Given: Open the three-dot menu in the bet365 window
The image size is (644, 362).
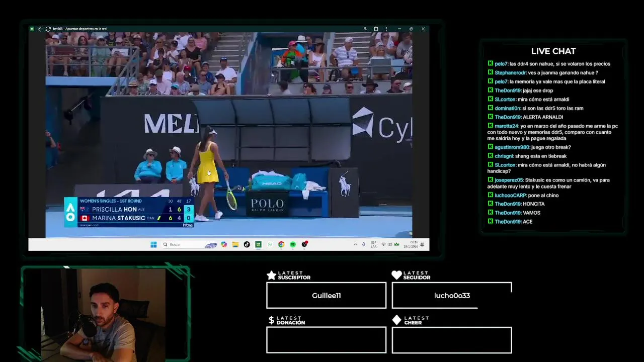Looking at the screenshot, I should coord(386,29).
